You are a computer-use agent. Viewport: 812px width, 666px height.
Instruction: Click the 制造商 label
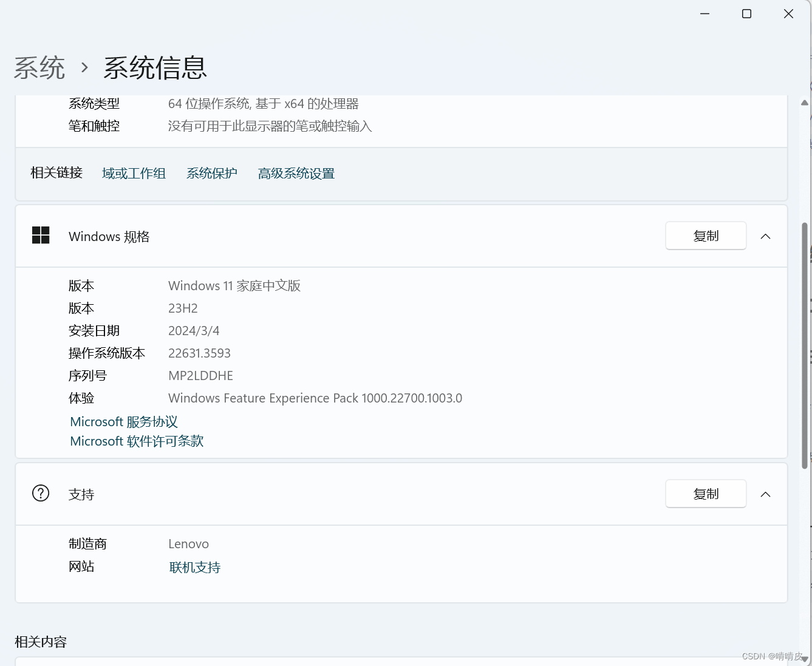pyautogui.click(x=87, y=544)
